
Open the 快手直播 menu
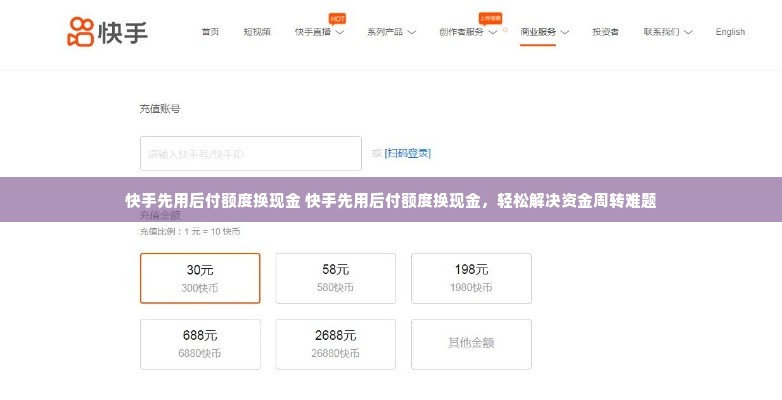click(313, 32)
